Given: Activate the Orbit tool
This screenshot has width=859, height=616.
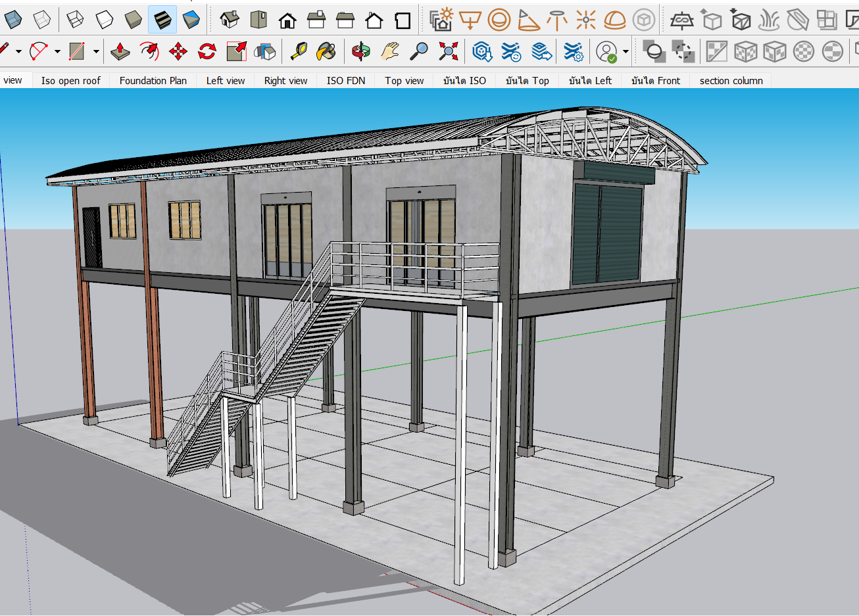Looking at the screenshot, I should (x=360, y=51).
